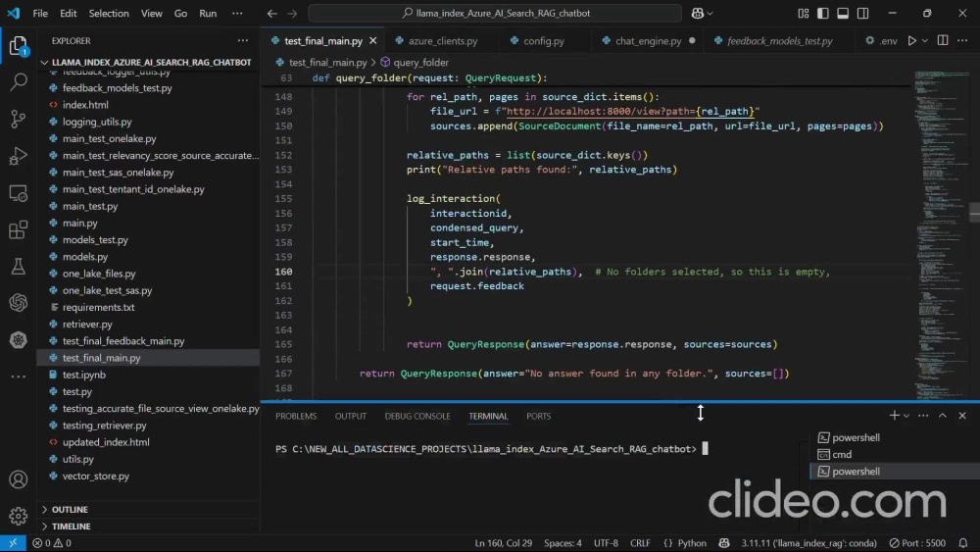Open editor More Actions ellipsis
980x552 pixels.
click(962, 40)
